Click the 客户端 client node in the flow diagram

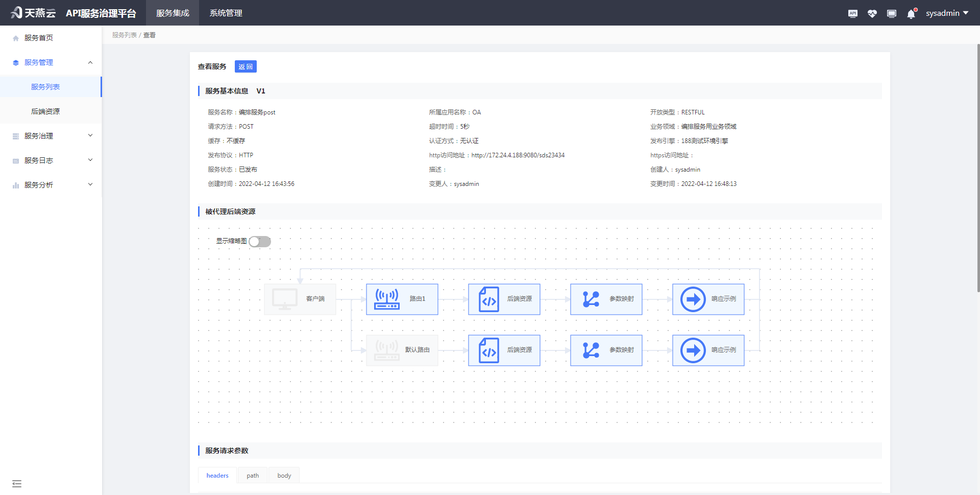point(300,299)
